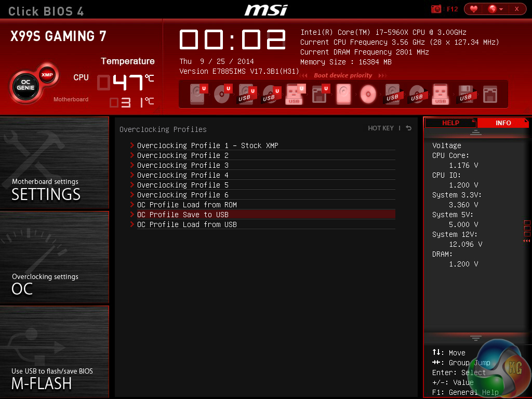Viewport: 532px width, 399px height.
Task: Open OC Profile Load from USB
Action: [x=262, y=224]
